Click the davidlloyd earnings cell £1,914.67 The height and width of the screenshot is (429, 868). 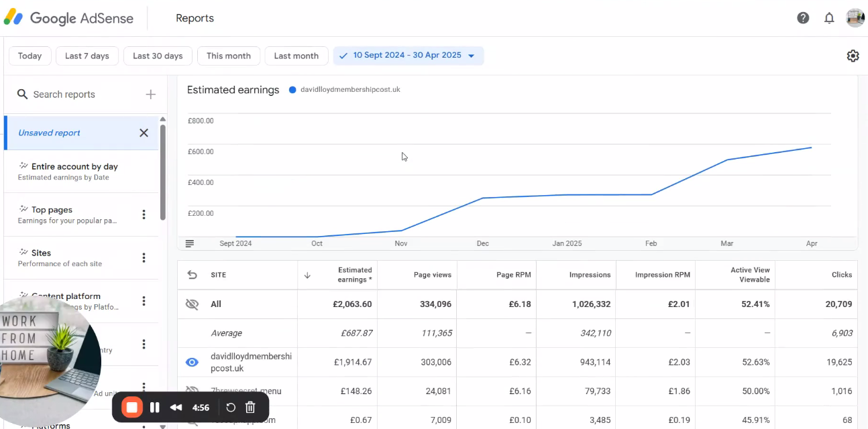click(x=353, y=363)
